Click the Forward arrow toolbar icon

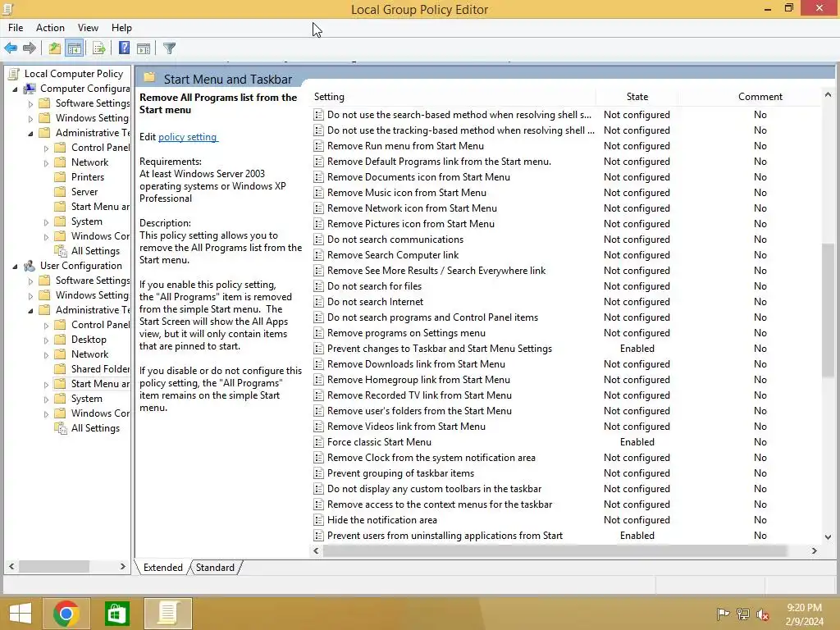30,48
